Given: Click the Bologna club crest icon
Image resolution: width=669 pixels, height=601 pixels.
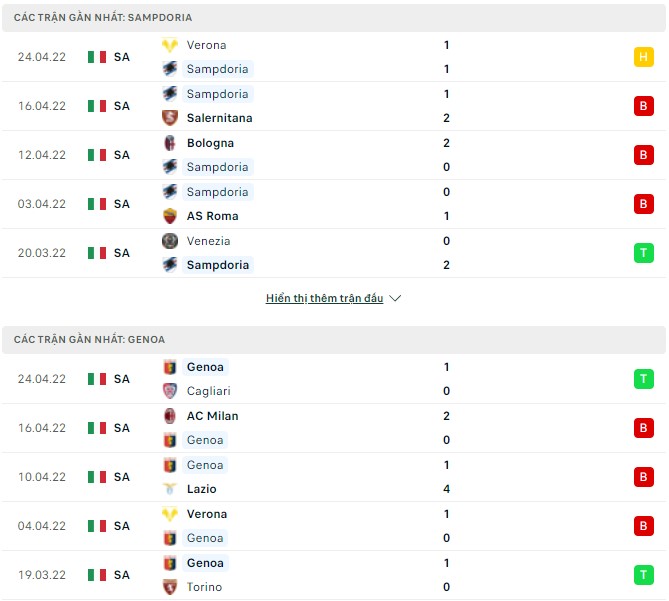Looking at the screenshot, I should (170, 143).
